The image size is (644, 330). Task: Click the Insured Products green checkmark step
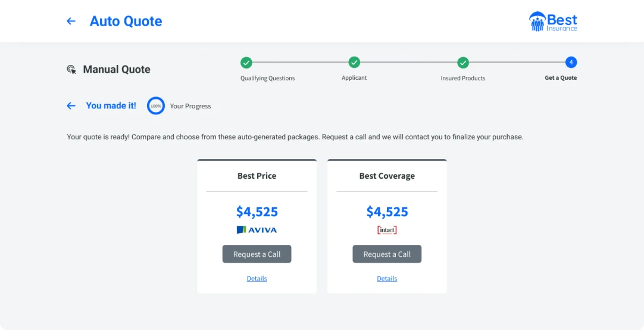click(x=463, y=63)
